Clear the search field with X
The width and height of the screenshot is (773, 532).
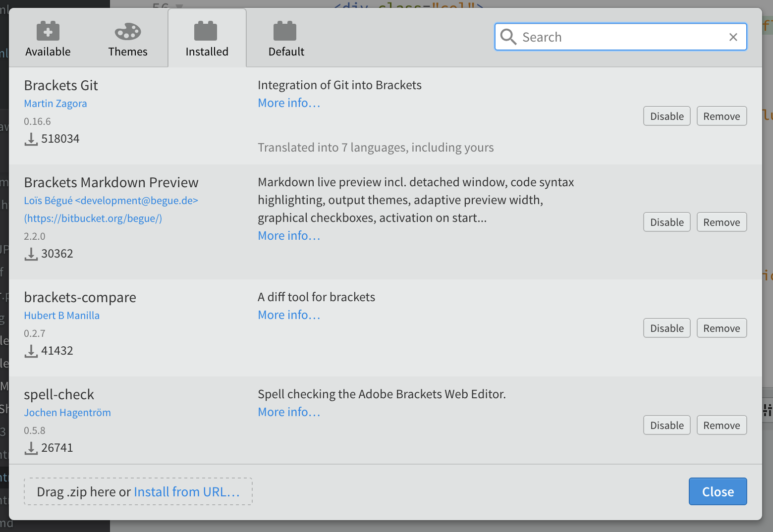pos(733,37)
